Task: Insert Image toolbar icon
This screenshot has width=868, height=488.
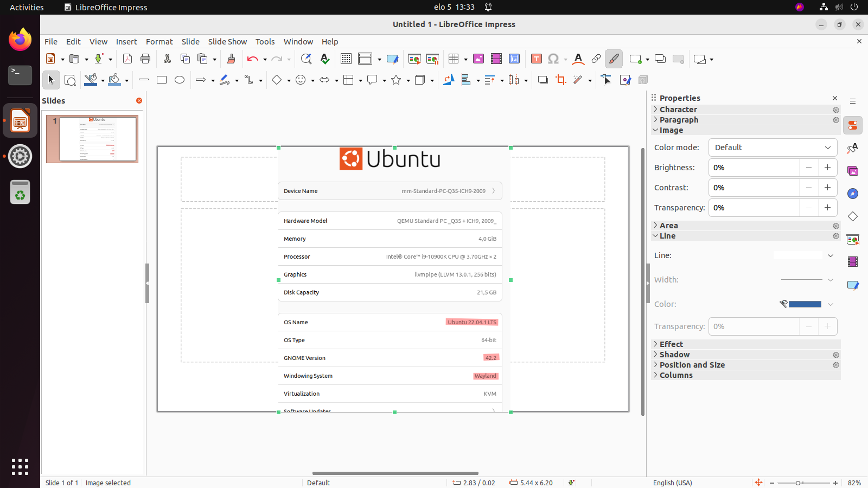Action: coord(478,59)
